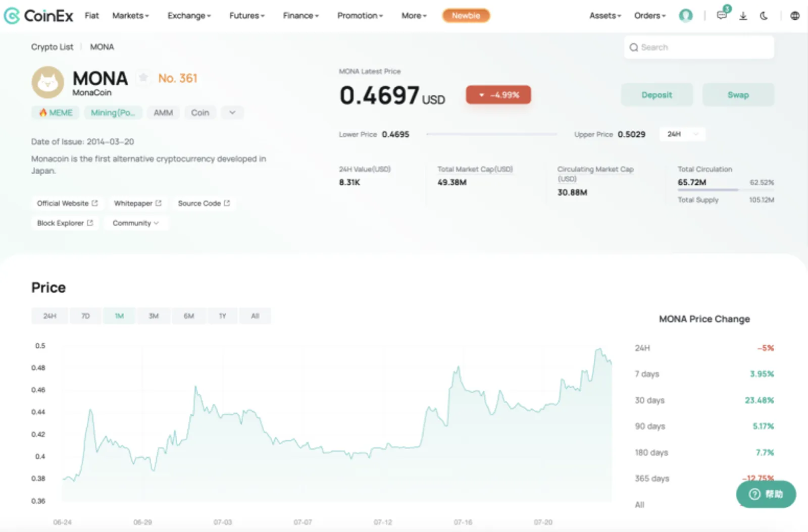Select the 24H chart tab

(x=49, y=316)
